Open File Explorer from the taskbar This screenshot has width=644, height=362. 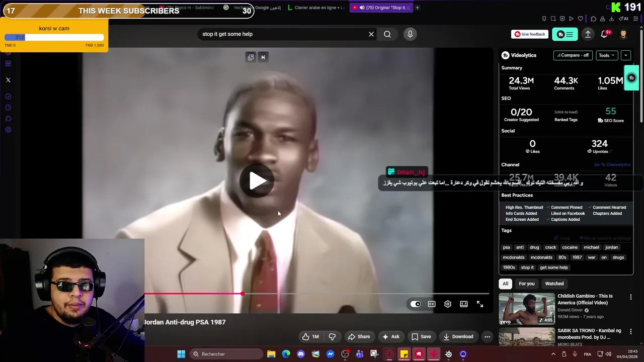(x=271, y=354)
